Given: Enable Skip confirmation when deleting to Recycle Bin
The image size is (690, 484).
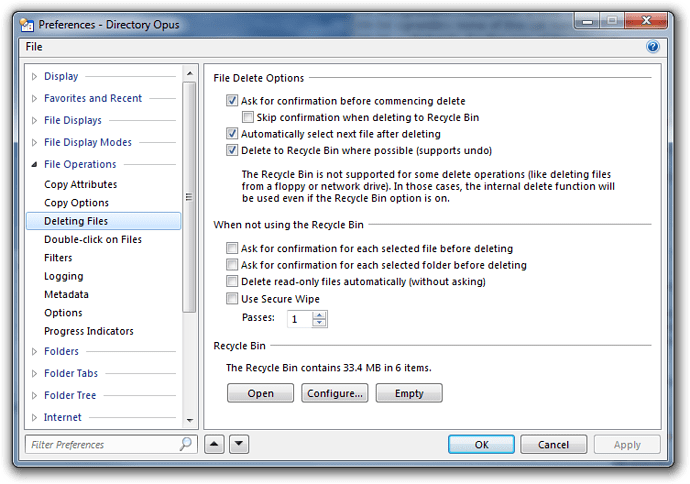Looking at the screenshot, I should point(248,117).
